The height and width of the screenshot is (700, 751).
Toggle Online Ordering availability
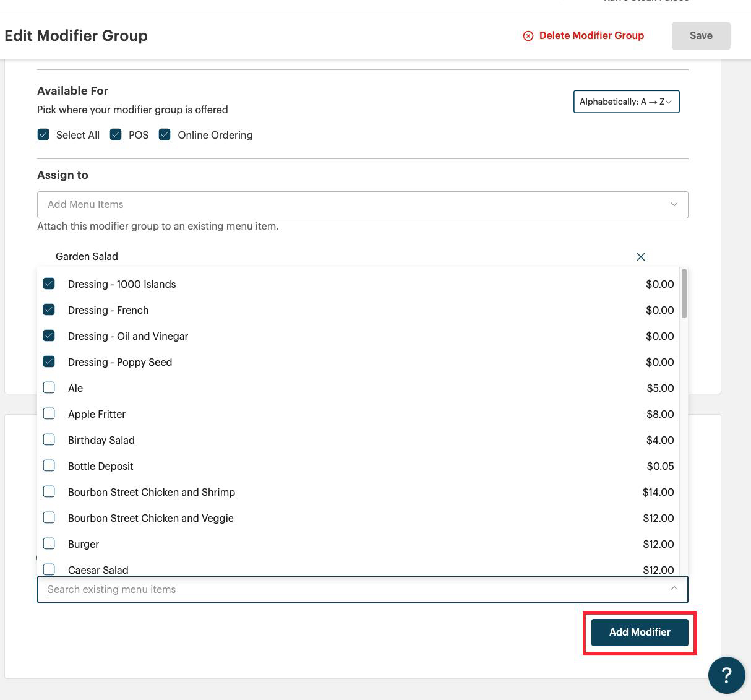(165, 134)
